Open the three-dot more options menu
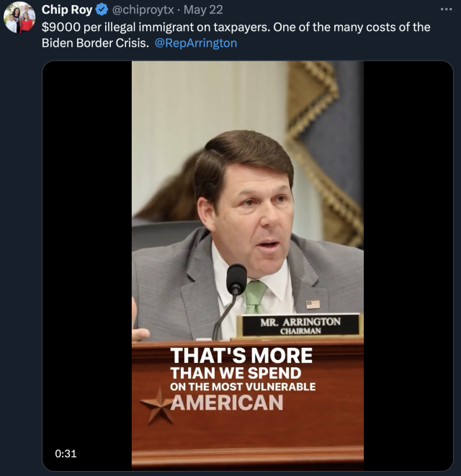461x476 pixels. coord(446,9)
